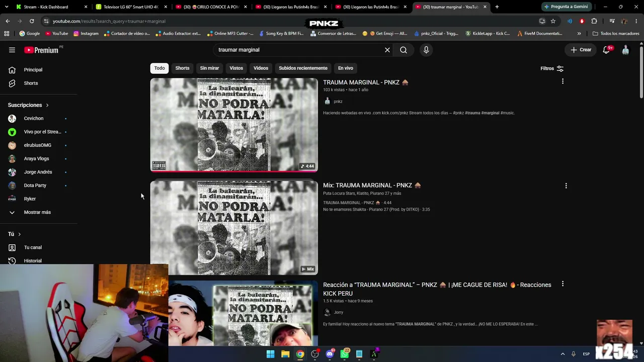This screenshot has height=362, width=644.
Task: Install app icon in the address bar
Action: 542,21
